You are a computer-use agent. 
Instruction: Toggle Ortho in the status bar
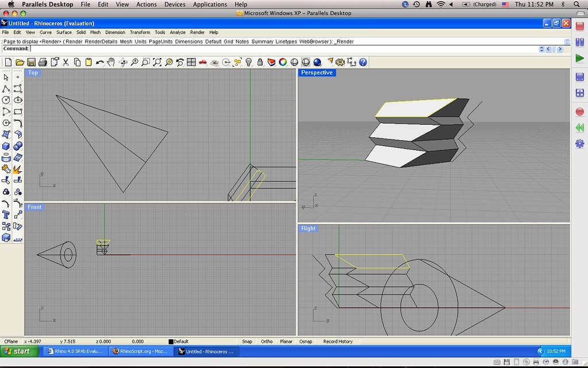(x=266, y=342)
